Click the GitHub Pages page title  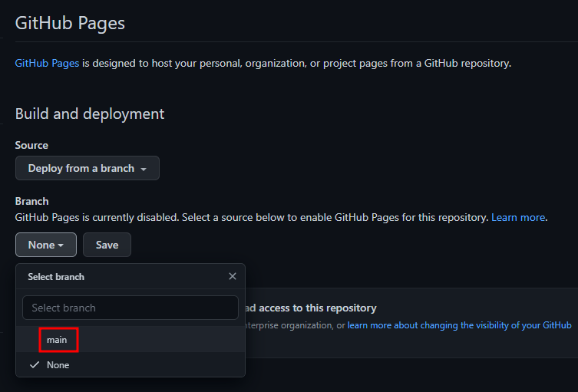pyautogui.click(x=70, y=23)
